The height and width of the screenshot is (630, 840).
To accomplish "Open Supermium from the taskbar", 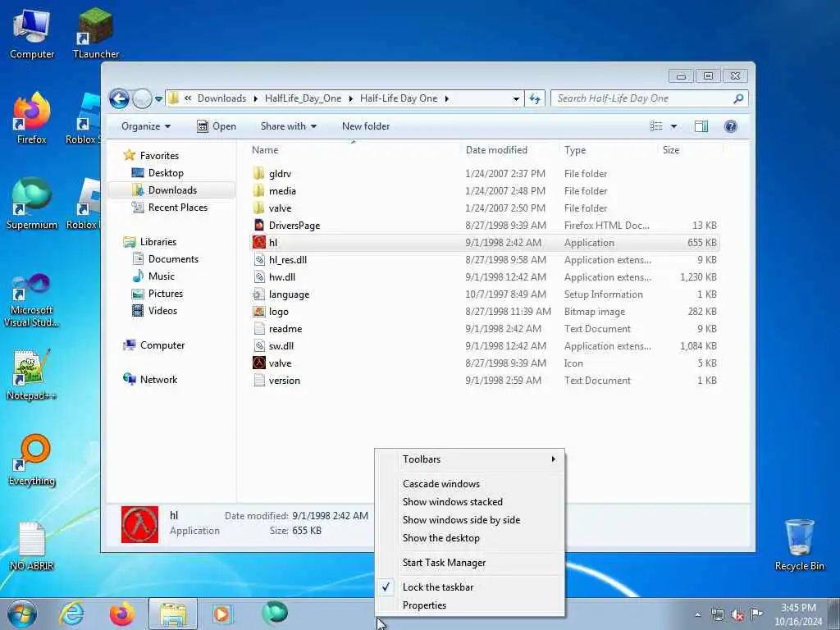I will [275, 613].
